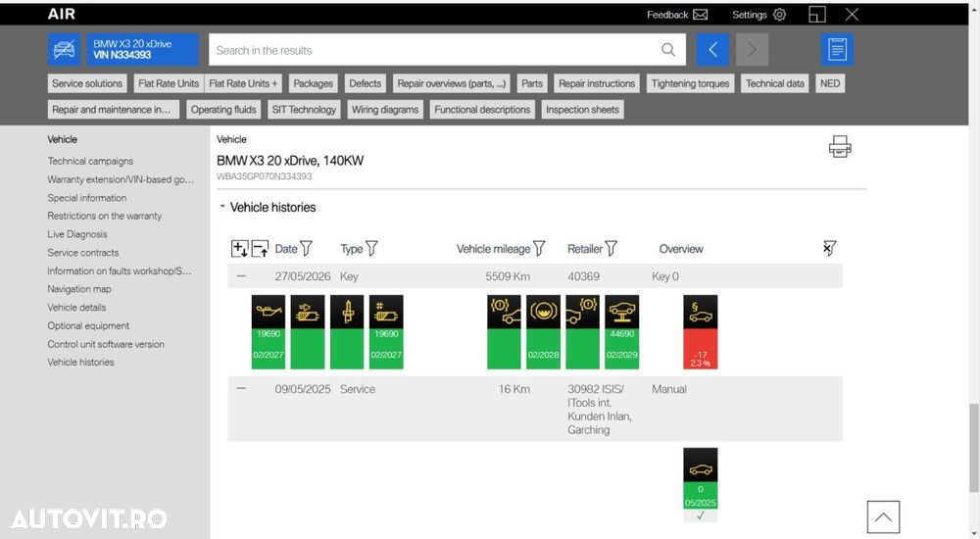
Task: Collapse the 27/05/2026 Key row
Action: point(241,275)
